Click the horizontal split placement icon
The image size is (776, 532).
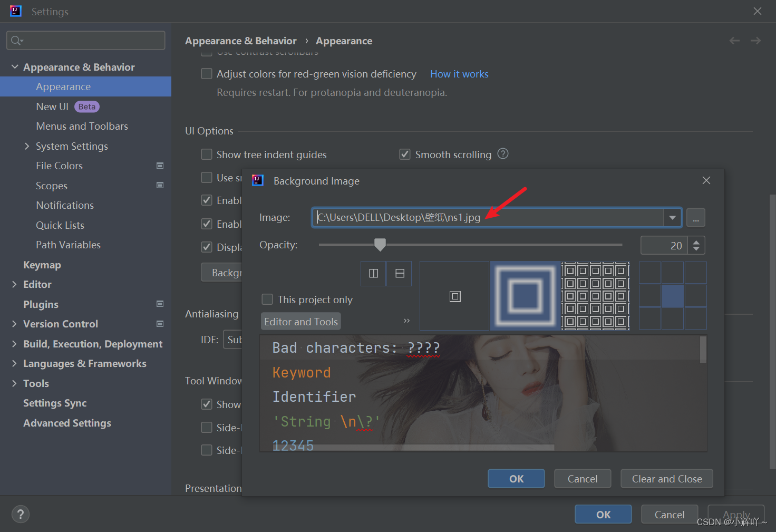point(399,273)
